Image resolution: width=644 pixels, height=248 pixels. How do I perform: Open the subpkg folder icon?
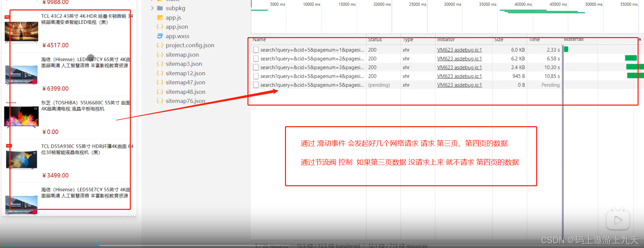[160, 8]
